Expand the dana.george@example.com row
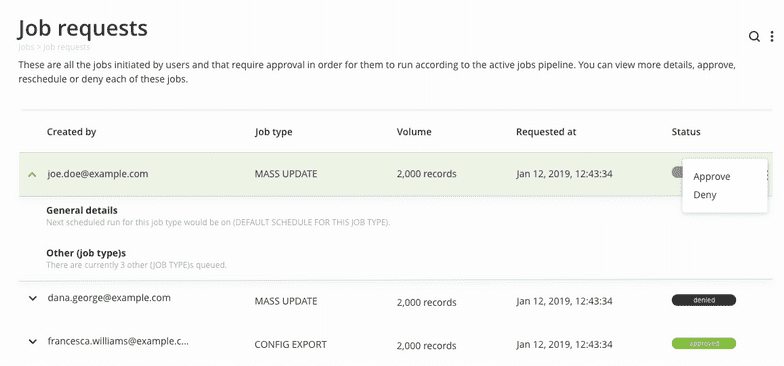Viewport: 784px width, 366px height. pyautogui.click(x=32, y=298)
